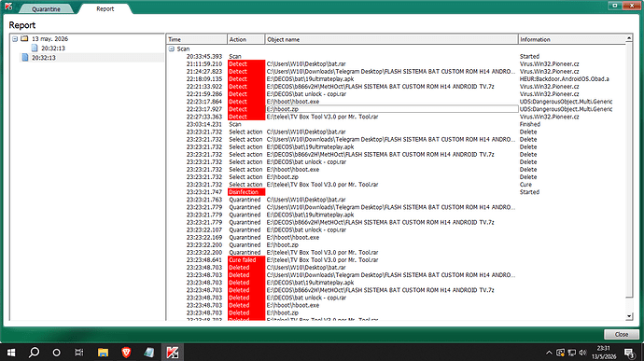The image size is (644, 361).
Task: Click the Close button
Action: click(x=622, y=334)
